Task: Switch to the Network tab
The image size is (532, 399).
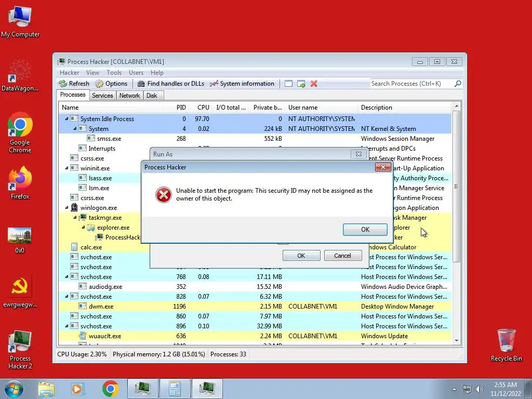Action: (129, 96)
